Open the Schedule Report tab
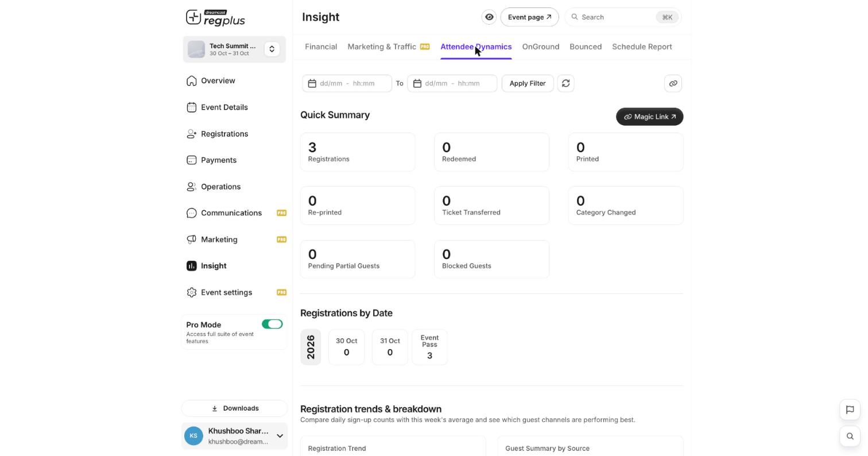 [x=642, y=47]
